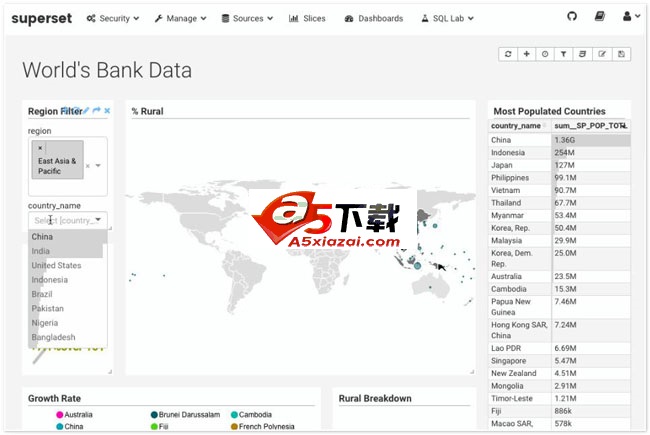
Task: Open the user profile icon menu
Action: click(631, 17)
